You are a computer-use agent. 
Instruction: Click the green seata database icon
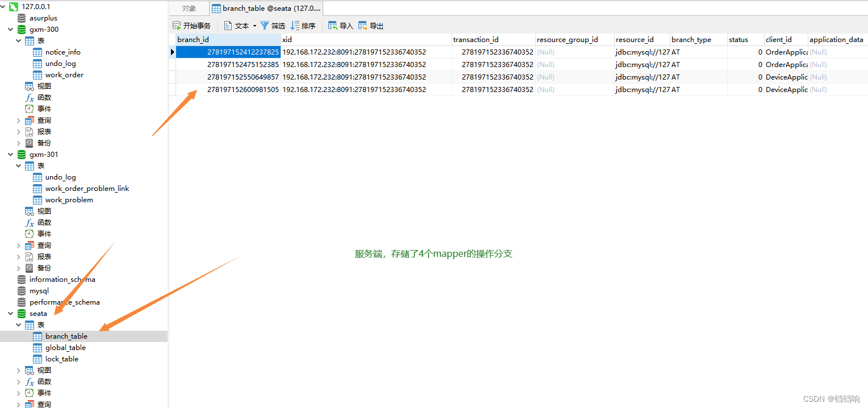[x=22, y=314]
